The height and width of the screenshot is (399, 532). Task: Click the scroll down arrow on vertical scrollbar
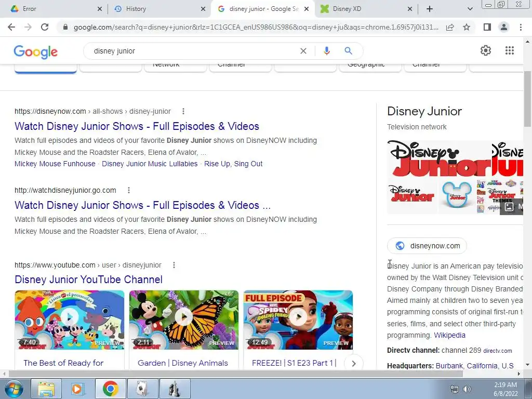(x=528, y=365)
